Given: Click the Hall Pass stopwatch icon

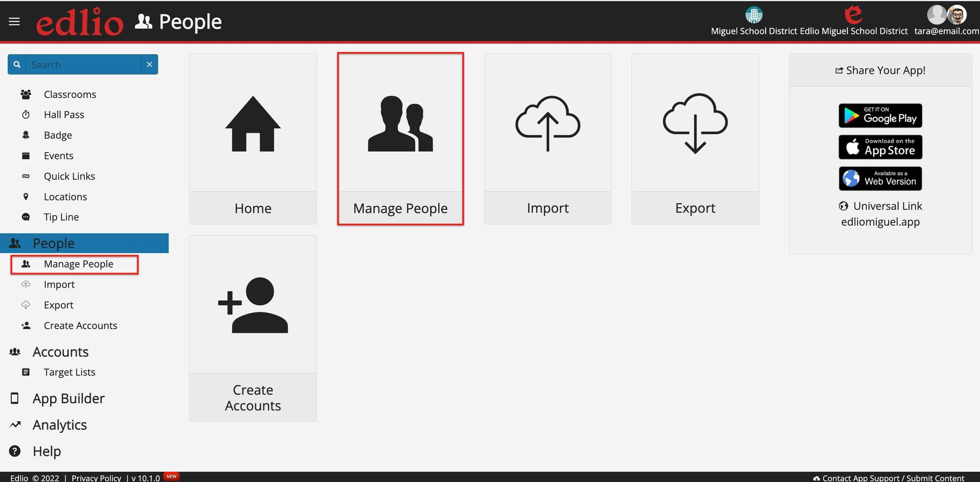Looking at the screenshot, I should point(26,114).
